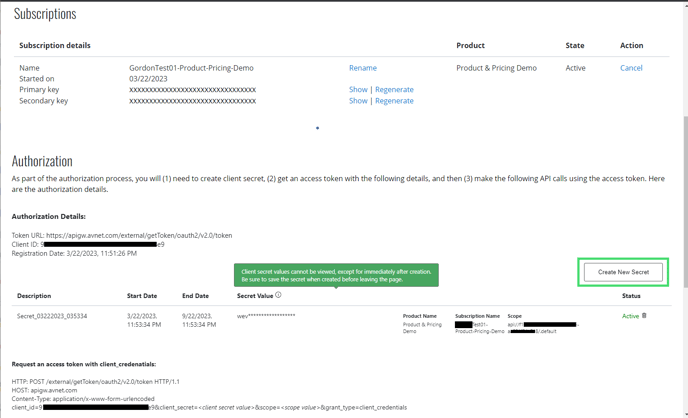Click the Authorization heading
The height and width of the screenshot is (418, 688).
[x=42, y=161]
